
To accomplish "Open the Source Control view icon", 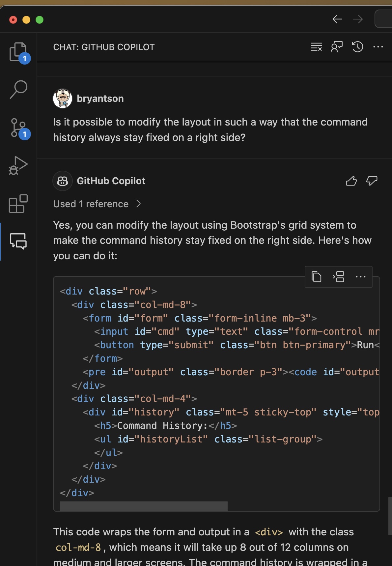I will point(18,127).
